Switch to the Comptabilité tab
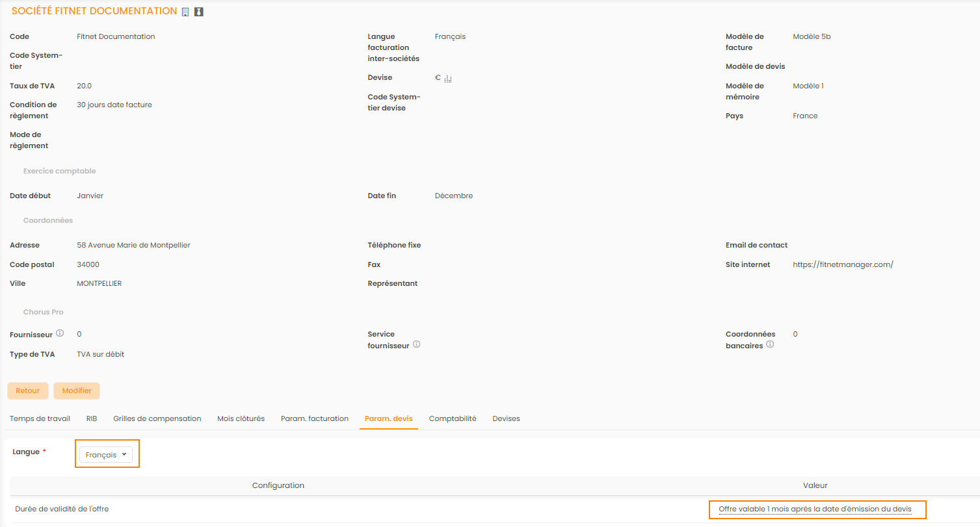Image resolution: width=980 pixels, height=527 pixels. click(453, 418)
